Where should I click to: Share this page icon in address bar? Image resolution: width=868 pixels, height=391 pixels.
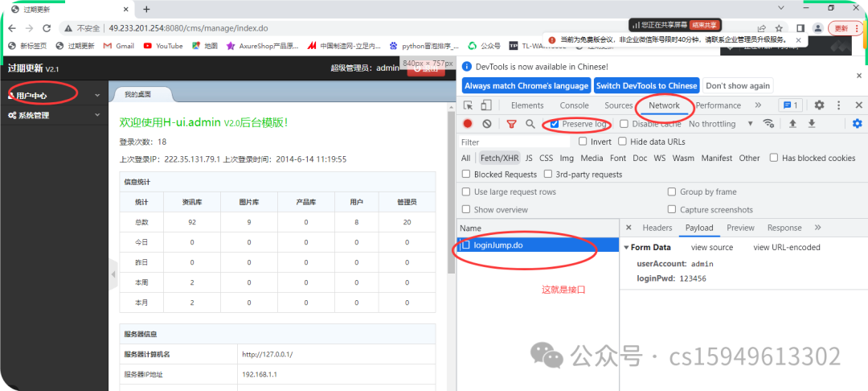[x=762, y=28]
